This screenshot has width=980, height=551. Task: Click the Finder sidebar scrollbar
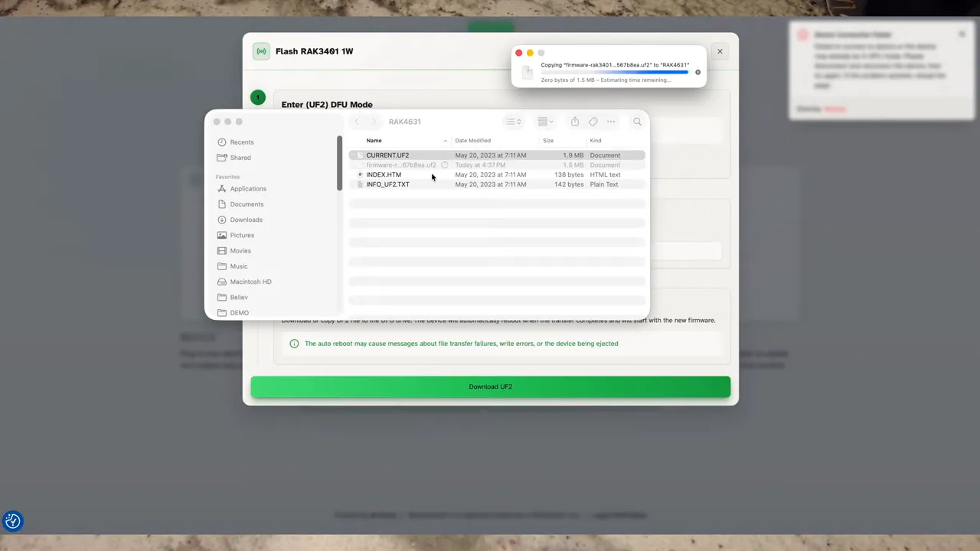pos(339,163)
